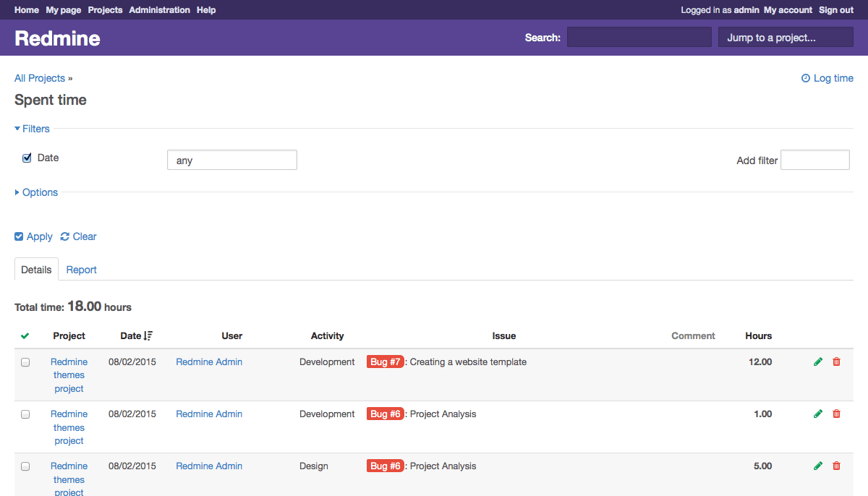Image resolution: width=868 pixels, height=496 pixels.
Task: Click the Log time clock icon
Action: 806,78
